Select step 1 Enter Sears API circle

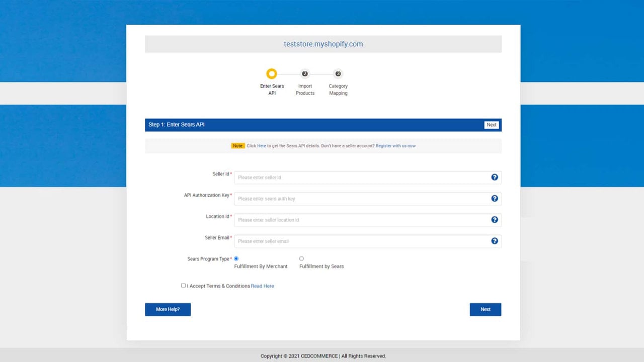(x=272, y=74)
